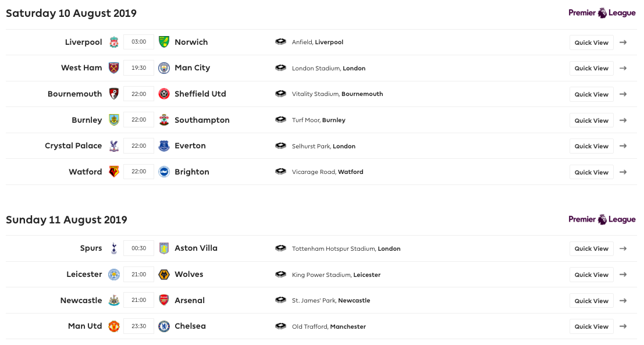Image resolution: width=644 pixels, height=345 pixels.
Task: Click the Aston Villa team name
Action: [x=196, y=248]
